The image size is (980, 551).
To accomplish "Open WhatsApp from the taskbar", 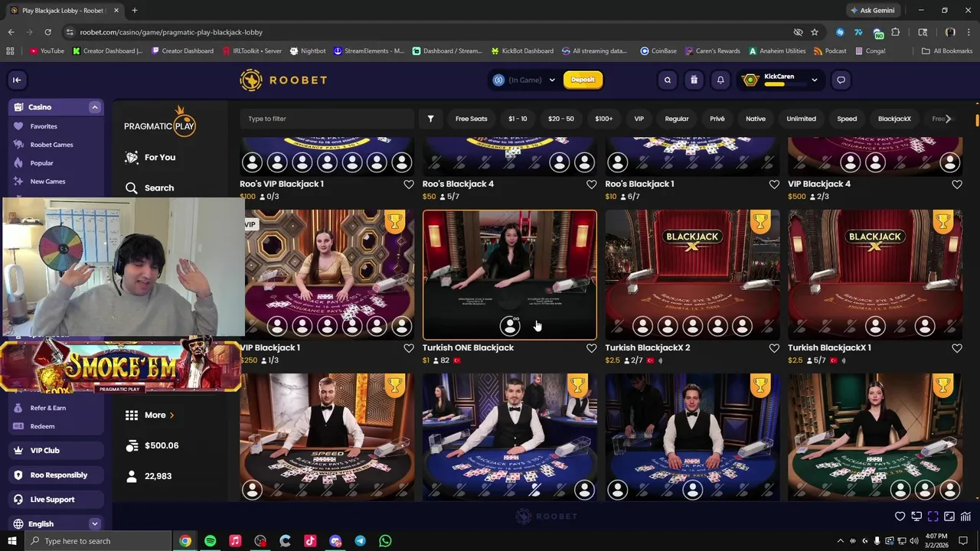I will tap(385, 541).
